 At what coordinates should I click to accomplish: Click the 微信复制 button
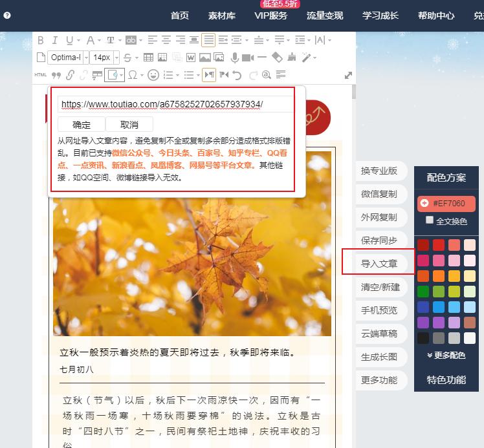[x=382, y=194]
